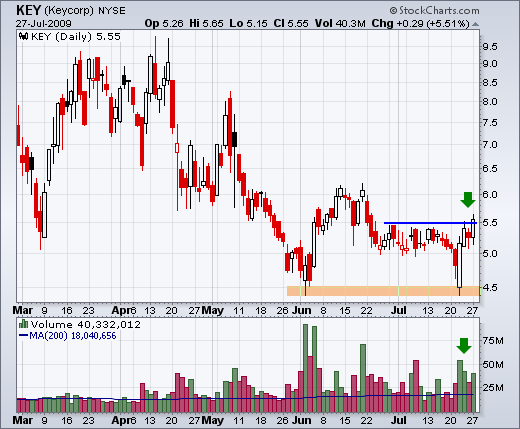This screenshot has width=520, height=429.
Task: Click the Volume 40,332,012 legend label
Action: click(x=86, y=324)
